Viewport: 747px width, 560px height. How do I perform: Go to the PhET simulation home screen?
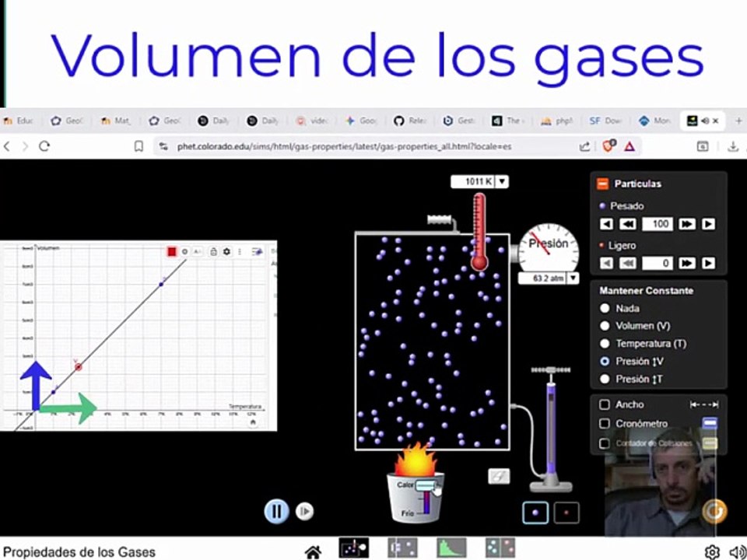click(x=313, y=552)
